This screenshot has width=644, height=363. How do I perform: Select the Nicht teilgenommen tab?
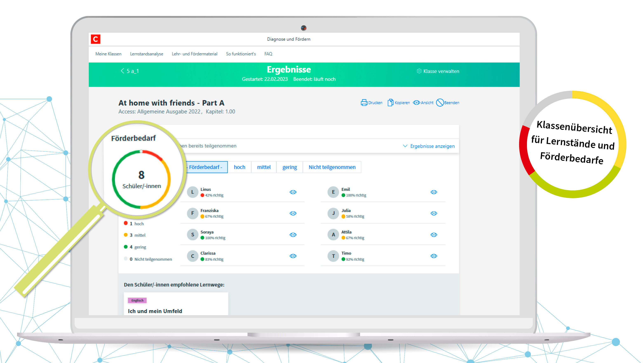[x=332, y=167]
